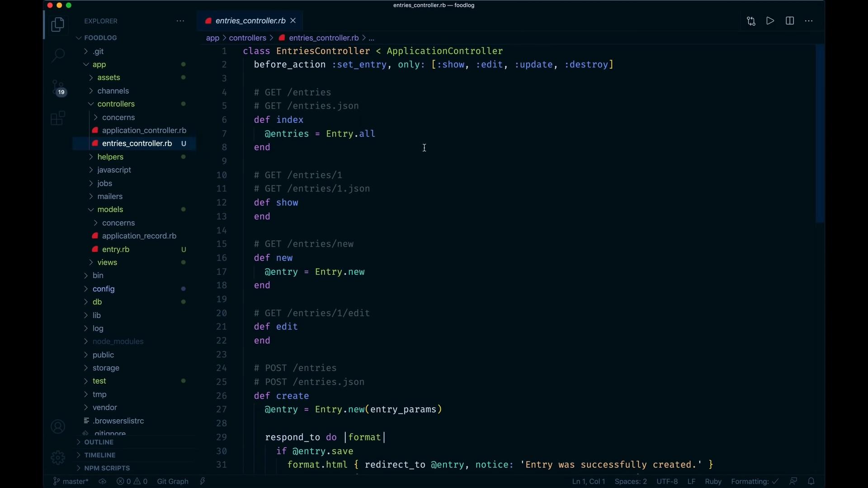Split the editor to the right
This screenshot has height=488, width=868.
(x=790, y=21)
